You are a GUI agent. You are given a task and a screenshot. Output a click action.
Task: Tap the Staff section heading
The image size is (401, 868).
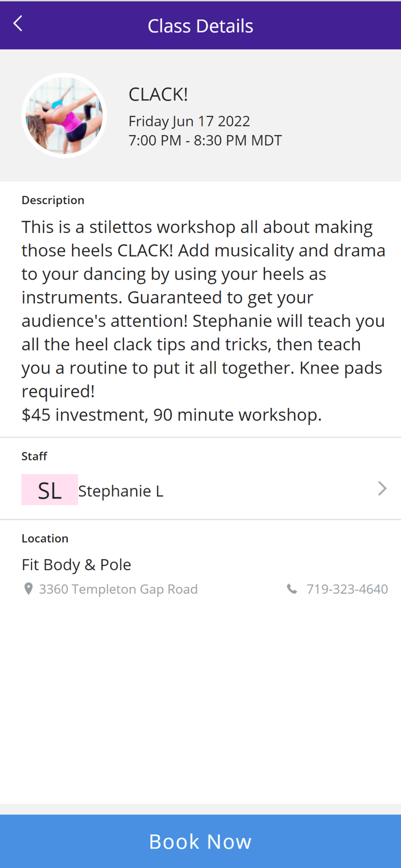[x=34, y=456]
